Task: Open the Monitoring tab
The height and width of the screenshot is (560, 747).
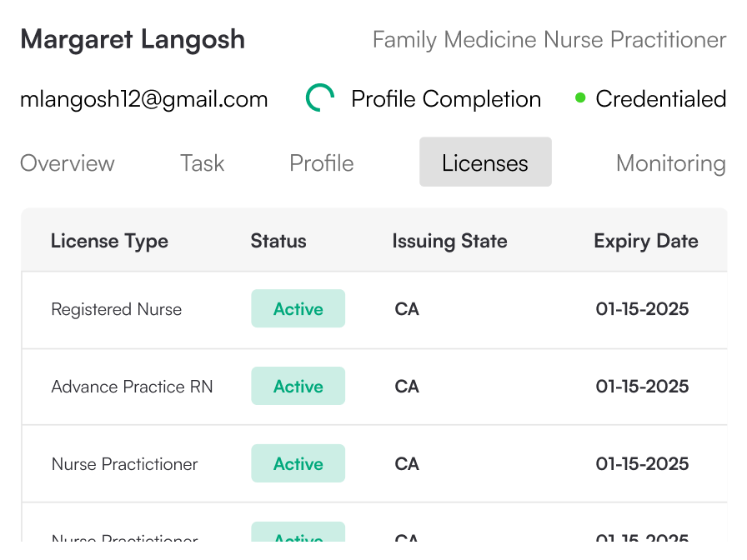Action: click(670, 162)
